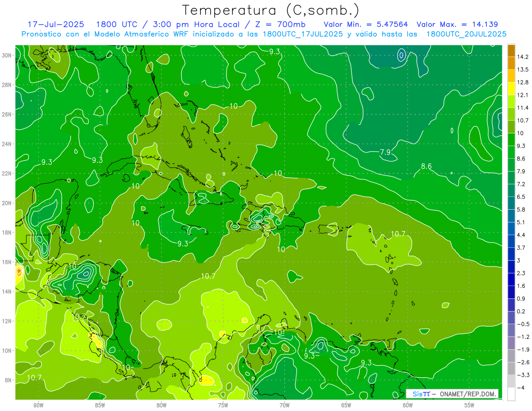The height and width of the screenshot is (411, 532).
Task: Click the legend value -1.9
Action: tap(523, 349)
